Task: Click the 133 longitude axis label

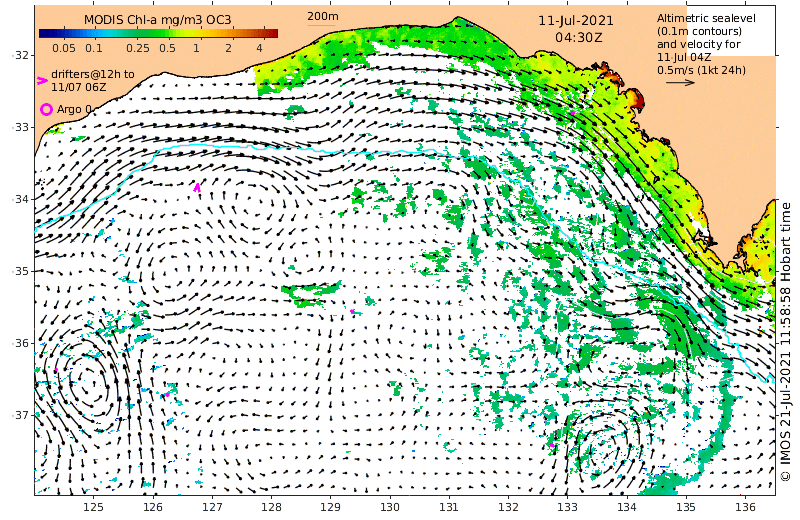Action: [567, 507]
